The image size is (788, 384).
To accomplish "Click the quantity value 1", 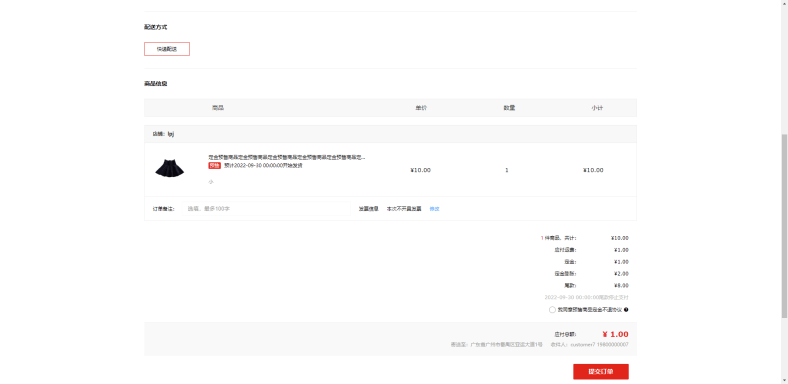I will pos(507,170).
